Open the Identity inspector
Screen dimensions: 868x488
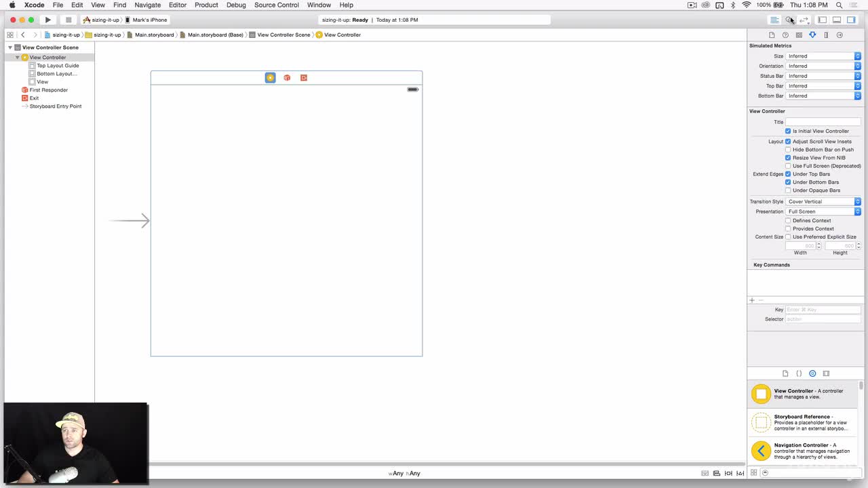tap(799, 35)
